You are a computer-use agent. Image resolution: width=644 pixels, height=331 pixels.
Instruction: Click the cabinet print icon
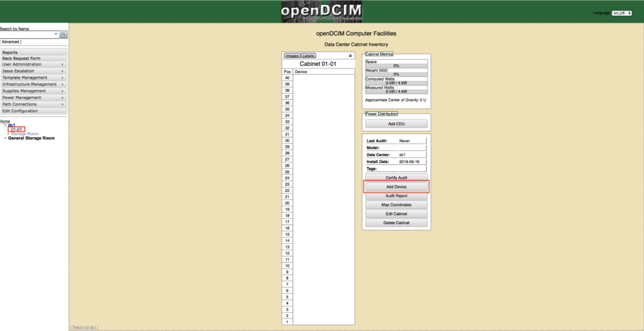coord(350,55)
